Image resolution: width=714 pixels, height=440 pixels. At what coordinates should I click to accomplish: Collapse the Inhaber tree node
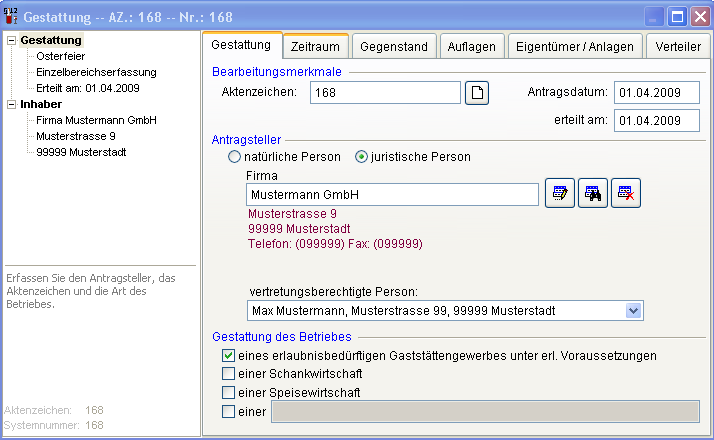(11, 104)
